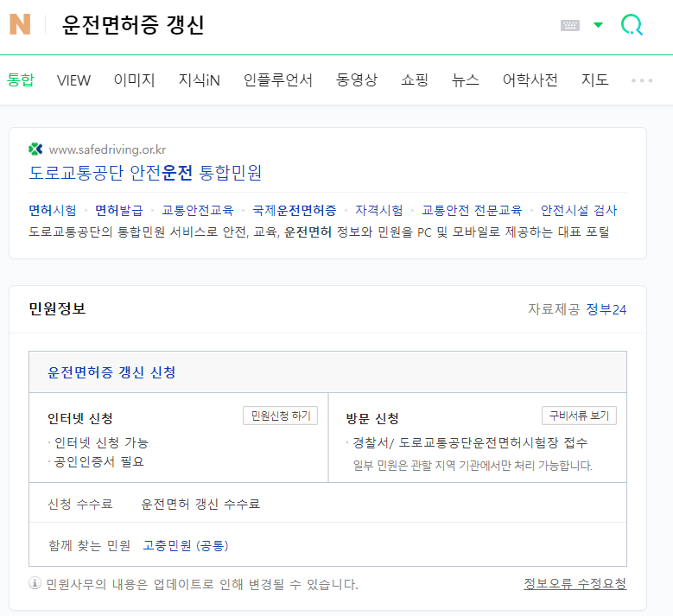
Task: Click the 정보오류 수정요청 link
Action: [x=575, y=584]
